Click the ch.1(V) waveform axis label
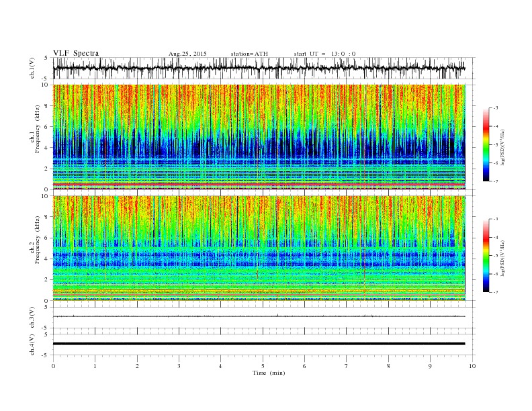532x411 pixels. point(32,68)
